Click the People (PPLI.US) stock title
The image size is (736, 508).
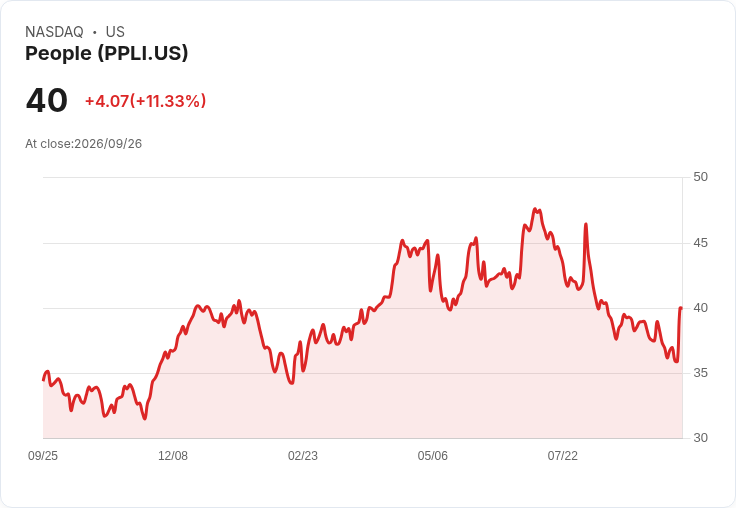107,53
